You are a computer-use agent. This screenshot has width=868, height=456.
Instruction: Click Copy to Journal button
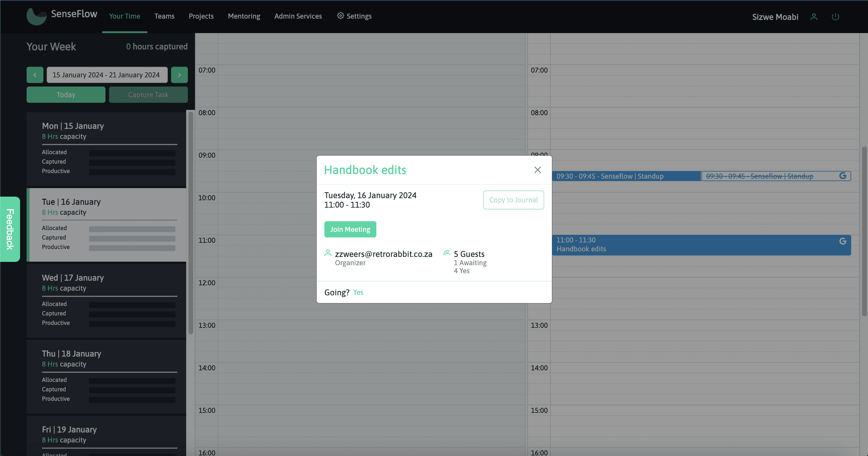(513, 200)
